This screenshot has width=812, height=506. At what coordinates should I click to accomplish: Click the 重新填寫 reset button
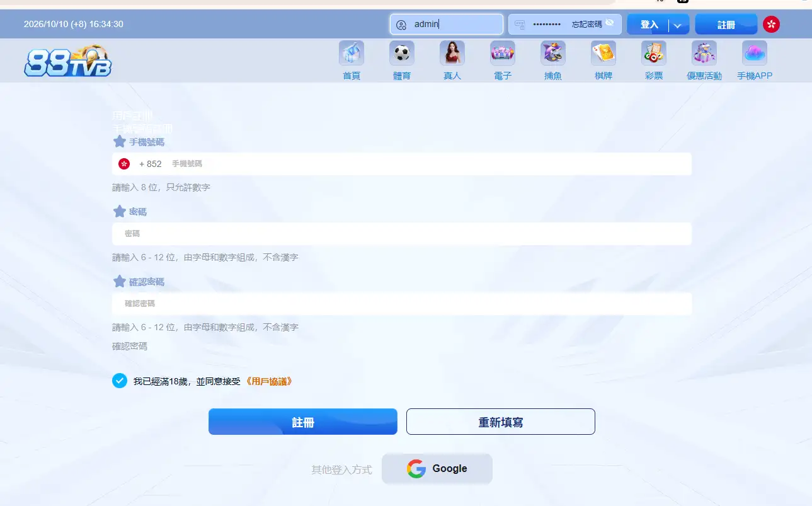[501, 422]
